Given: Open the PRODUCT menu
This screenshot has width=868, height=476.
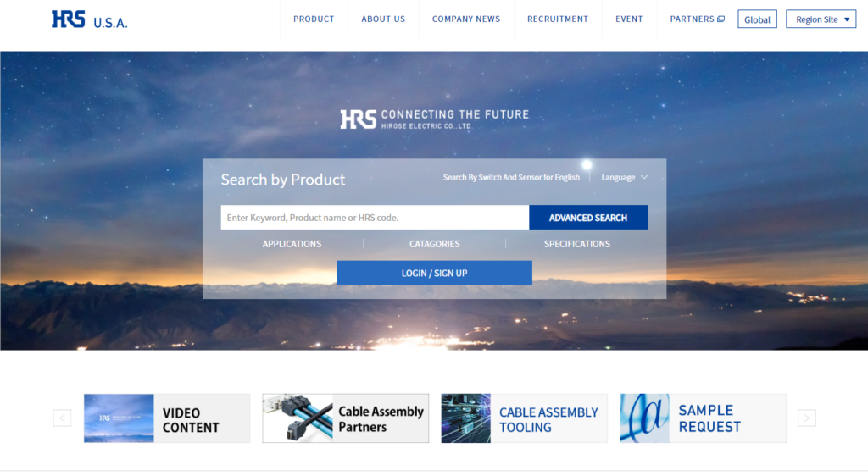Looking at the screenshot, I should [x=314, y=19].
